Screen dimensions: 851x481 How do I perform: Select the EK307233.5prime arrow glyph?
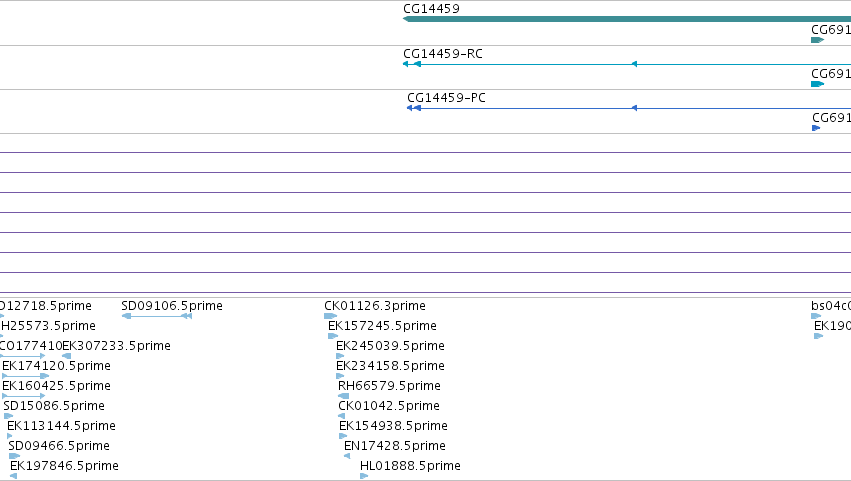click(67, 356)
